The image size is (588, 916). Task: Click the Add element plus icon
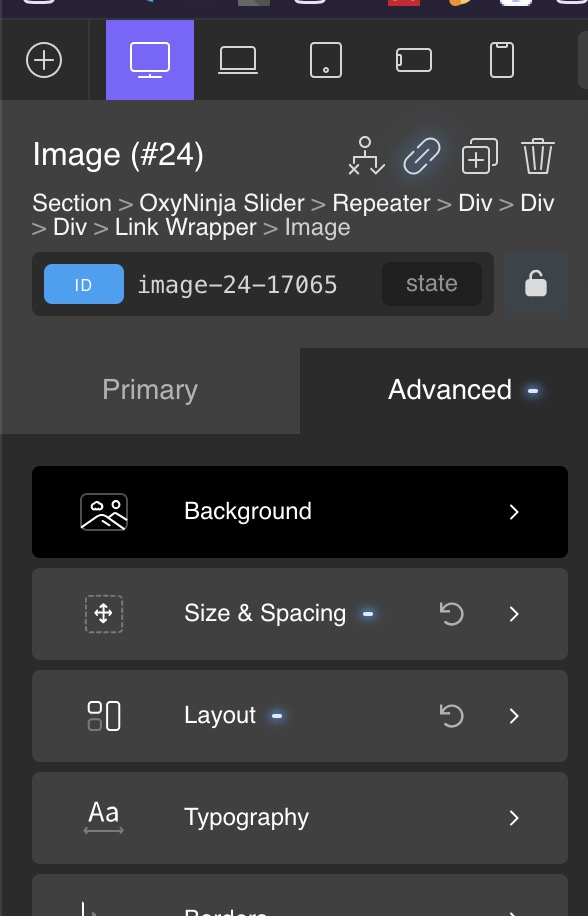(44, 60)
